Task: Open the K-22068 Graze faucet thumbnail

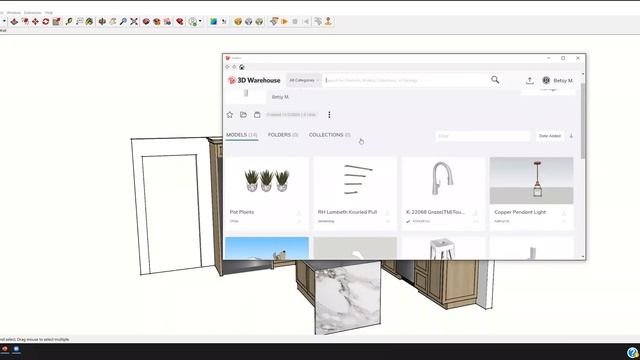Action: [443, 180]
